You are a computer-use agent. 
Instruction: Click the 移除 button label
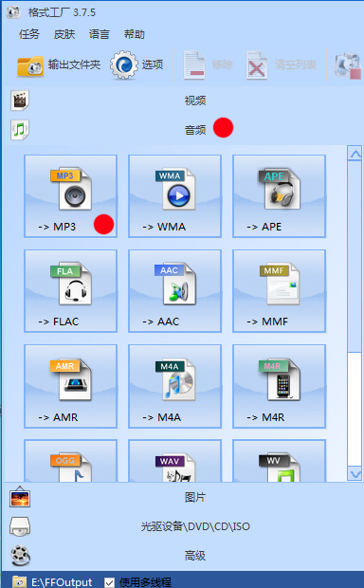coord(223,64)
